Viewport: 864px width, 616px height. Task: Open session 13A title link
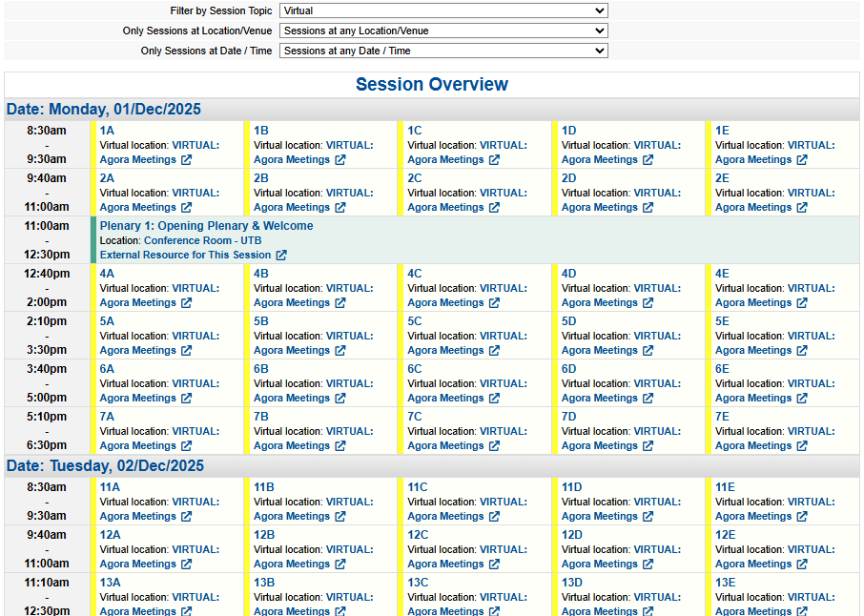click(110, 583)
